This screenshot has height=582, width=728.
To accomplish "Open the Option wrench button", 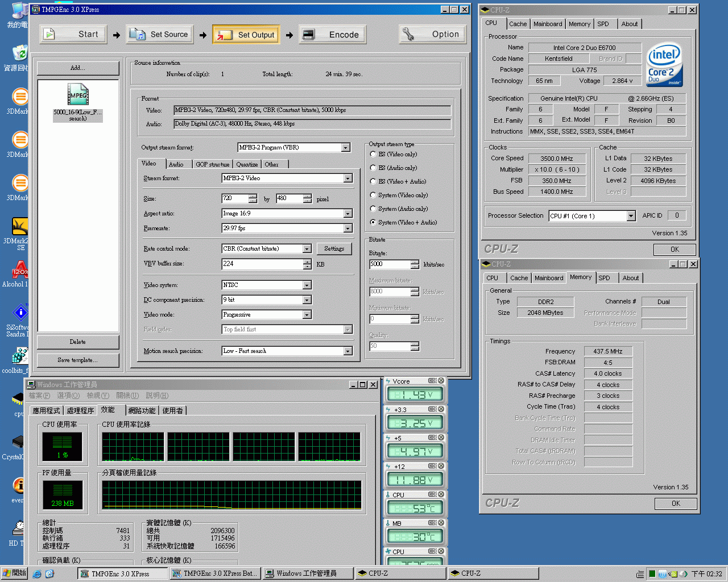I will click(432, 34).
